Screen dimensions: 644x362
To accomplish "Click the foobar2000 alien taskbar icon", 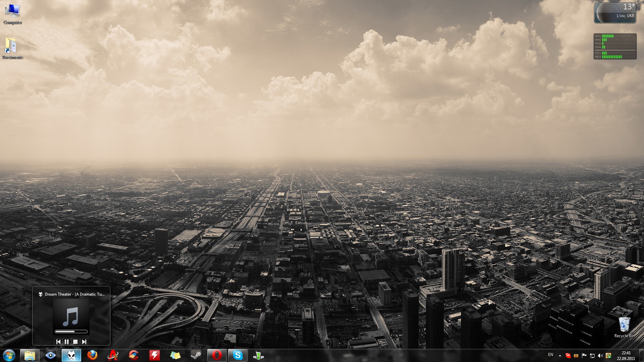I will [71, 355].
